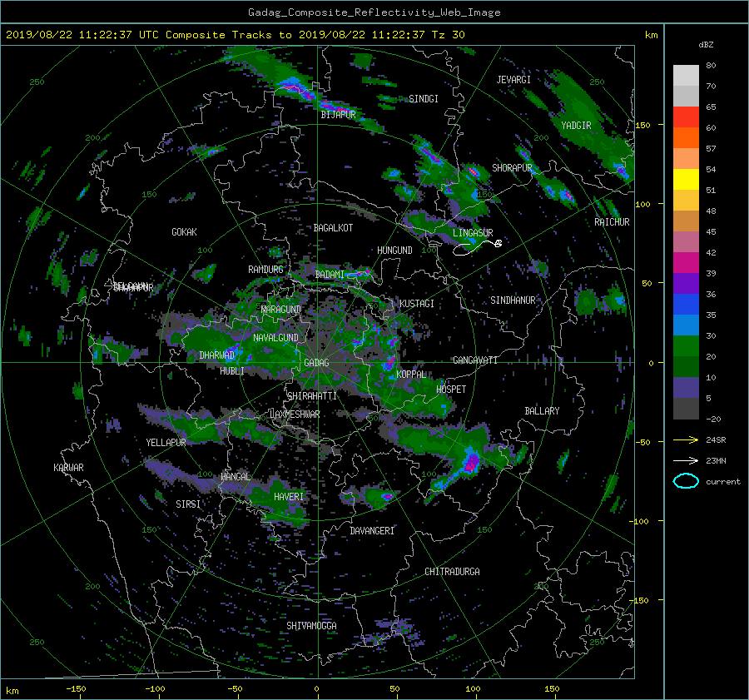Click the YELLAPUR city label

tap(166, 443)
